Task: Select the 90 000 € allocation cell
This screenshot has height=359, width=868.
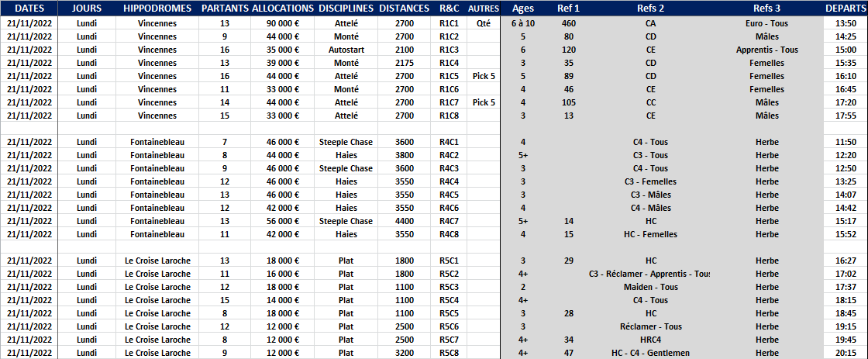Action: pyautogui.click(x=282, y=23)
